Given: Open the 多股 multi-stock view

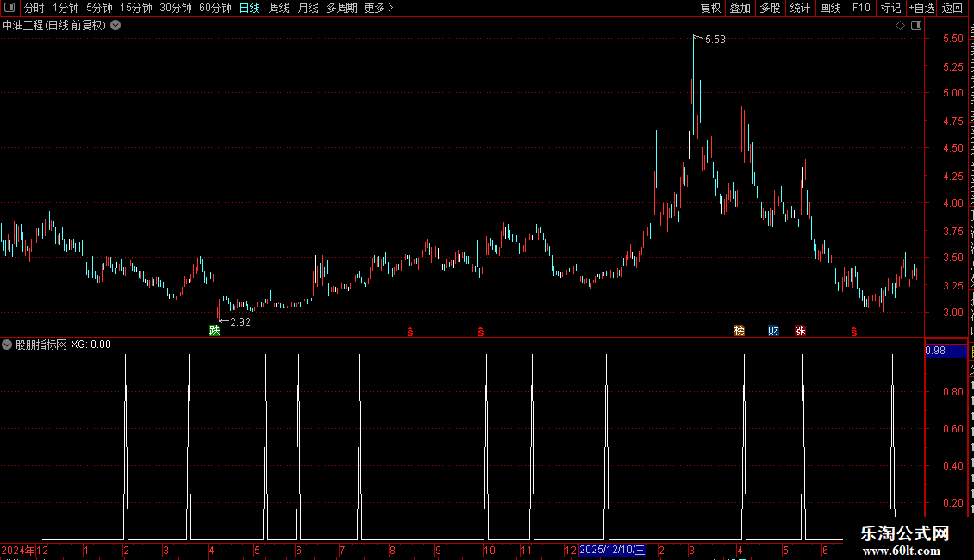Looking at the screenshot, I should click(x=770, y=8).
